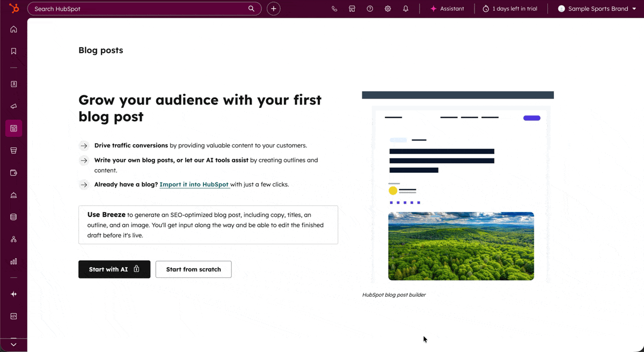Viewport: 644px width, 352px height.
Task: Open Data Management via the database icon
Action: tap(13, 216)
